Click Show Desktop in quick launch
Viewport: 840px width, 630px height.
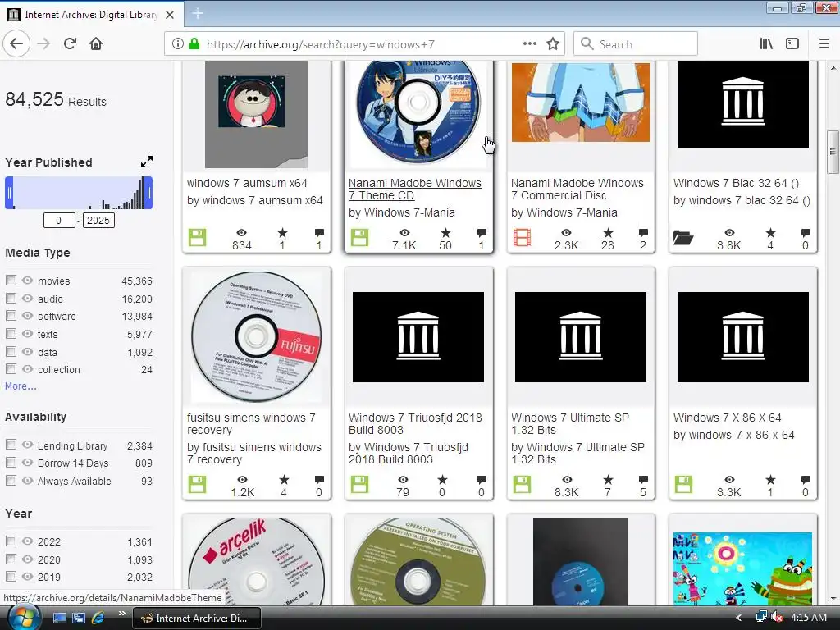point(59,619)
